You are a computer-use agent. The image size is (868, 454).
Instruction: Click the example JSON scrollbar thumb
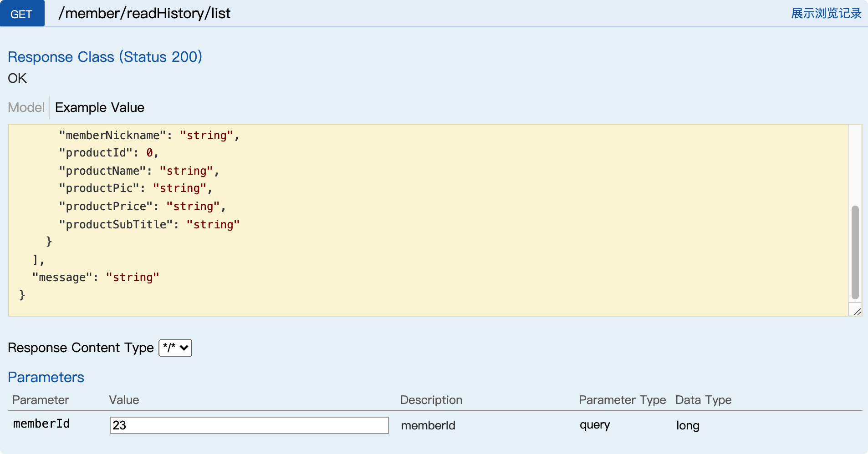855,252
